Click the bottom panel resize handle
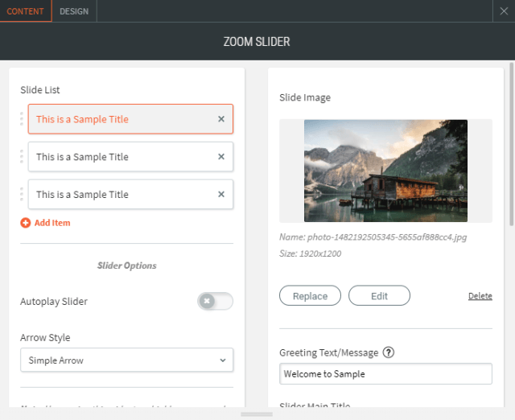Screen dimensions: 515x420 [257, 414]
